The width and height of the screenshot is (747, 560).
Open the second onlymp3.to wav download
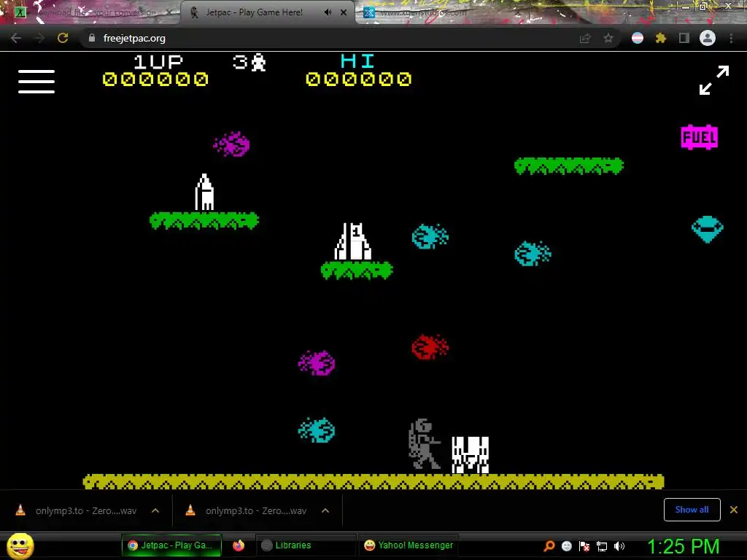256,510
